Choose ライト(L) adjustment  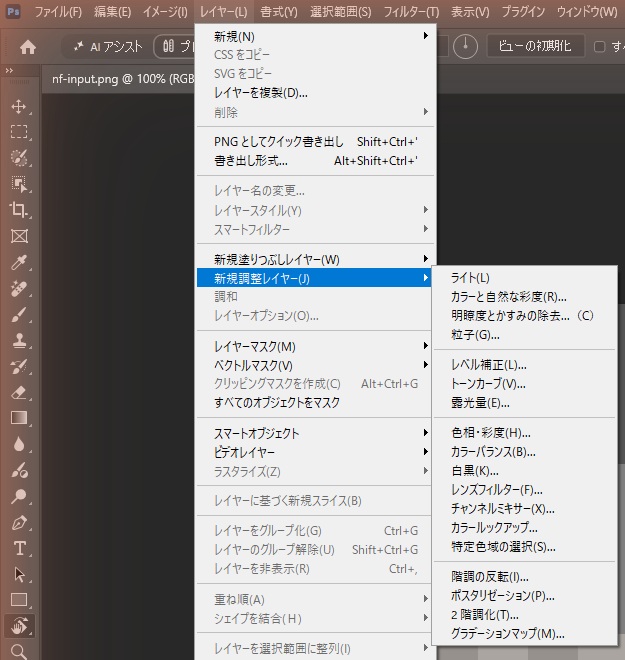pyautogui.click(x=524, y=277)
